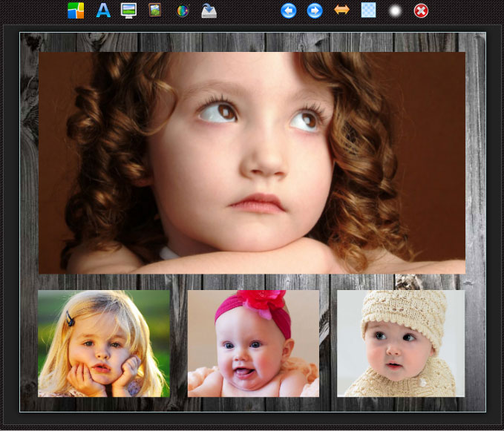Click the framed picture icon
Screen dimensions: 504x431
[x=155, y=10]
